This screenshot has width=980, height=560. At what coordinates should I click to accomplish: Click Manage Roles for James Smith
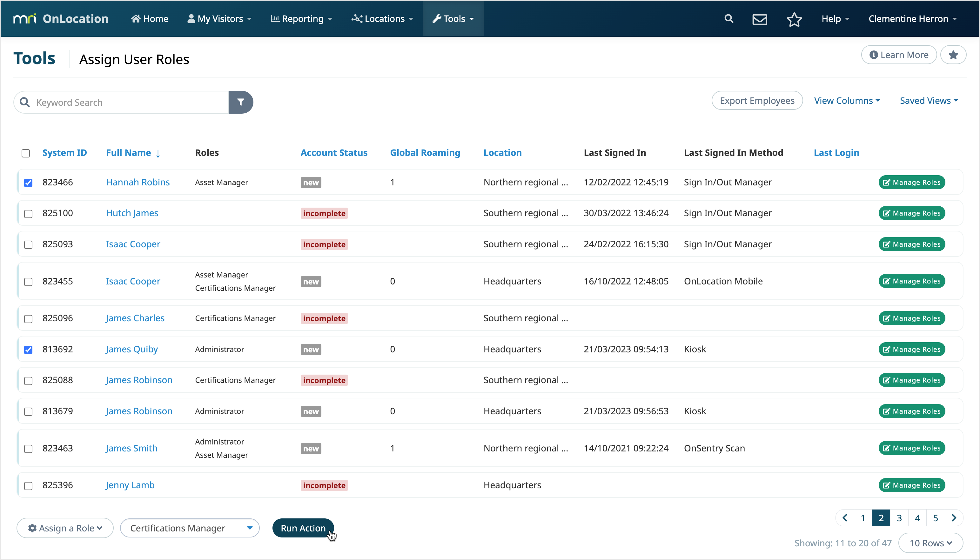click(x=911, y=448)
